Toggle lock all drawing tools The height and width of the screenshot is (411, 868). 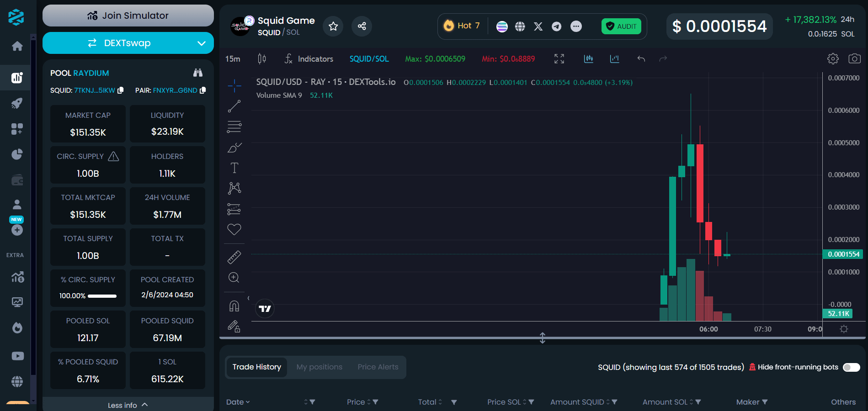(x=234, y=326)
